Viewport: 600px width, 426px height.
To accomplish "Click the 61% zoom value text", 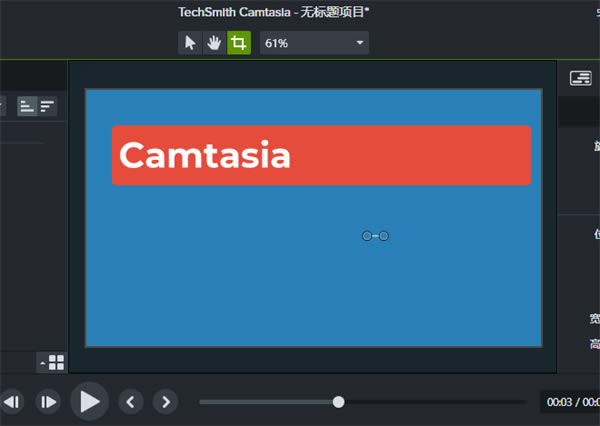I will click(x=276, y=43).
